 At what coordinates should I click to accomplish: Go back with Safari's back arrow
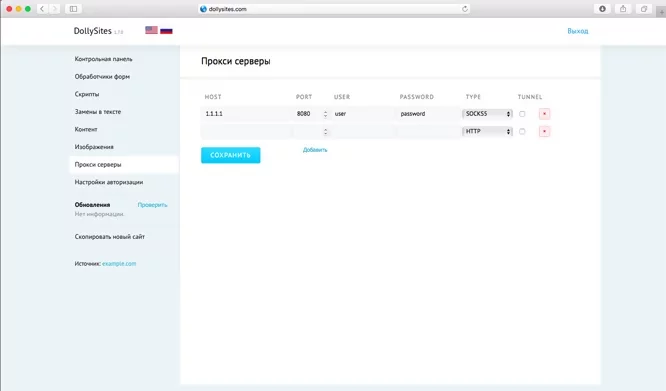pyautogui.click(x=42, y=8)
